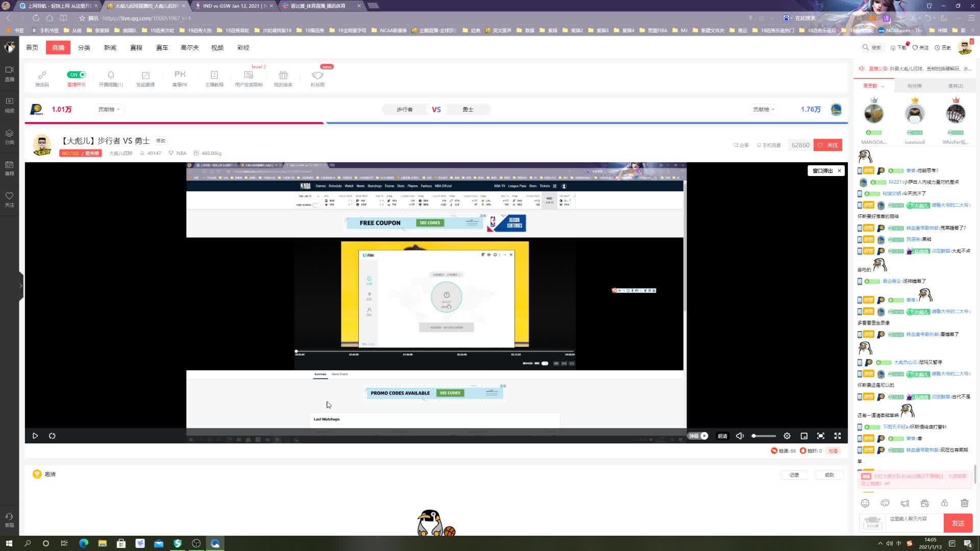Click the 赛事PK icon
980x551 pixels.
coord(180,74)
